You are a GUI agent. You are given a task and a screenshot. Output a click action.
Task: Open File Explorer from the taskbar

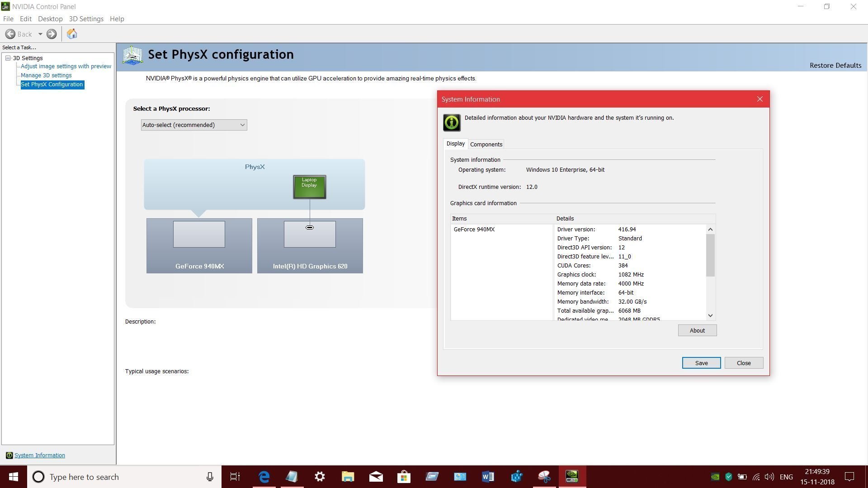tap(348, 477)
